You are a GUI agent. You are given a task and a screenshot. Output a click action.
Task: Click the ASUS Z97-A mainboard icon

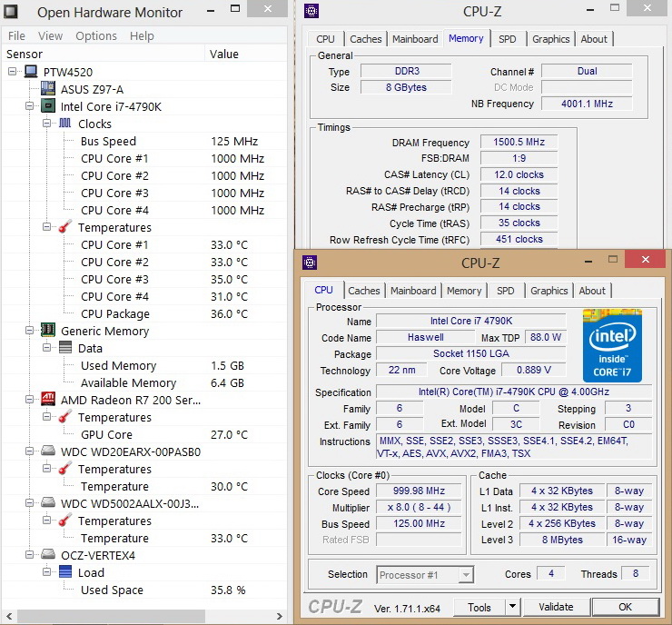pyautogui.click(x=47, y=89)
